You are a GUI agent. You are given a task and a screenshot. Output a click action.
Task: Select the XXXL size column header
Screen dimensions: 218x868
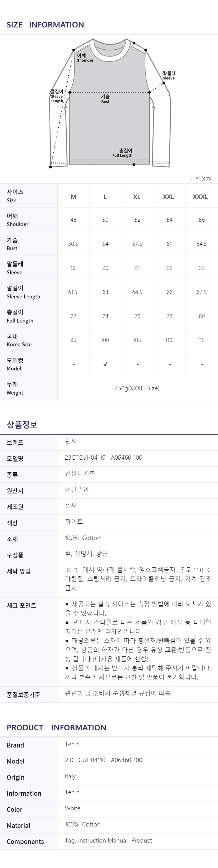(x=200, y=197)
